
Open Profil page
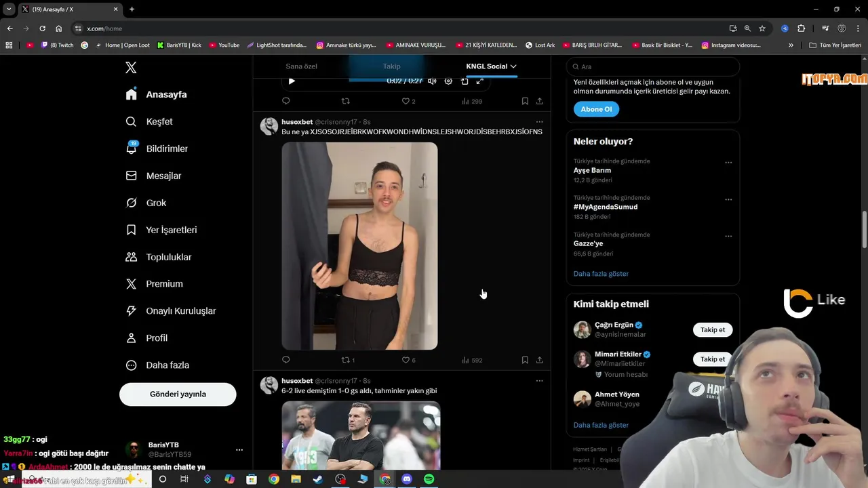pos(147,338)
